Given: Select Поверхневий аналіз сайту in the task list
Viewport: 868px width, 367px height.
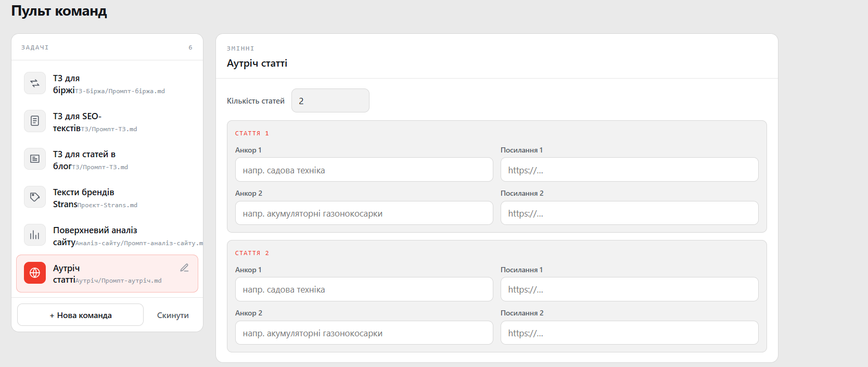Looking at the screenshot, I should (x=107, y=236).
